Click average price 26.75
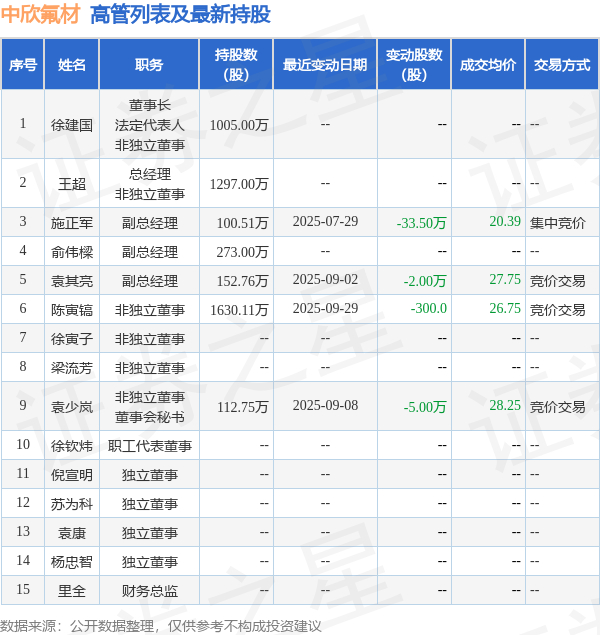 coord(505,308)
